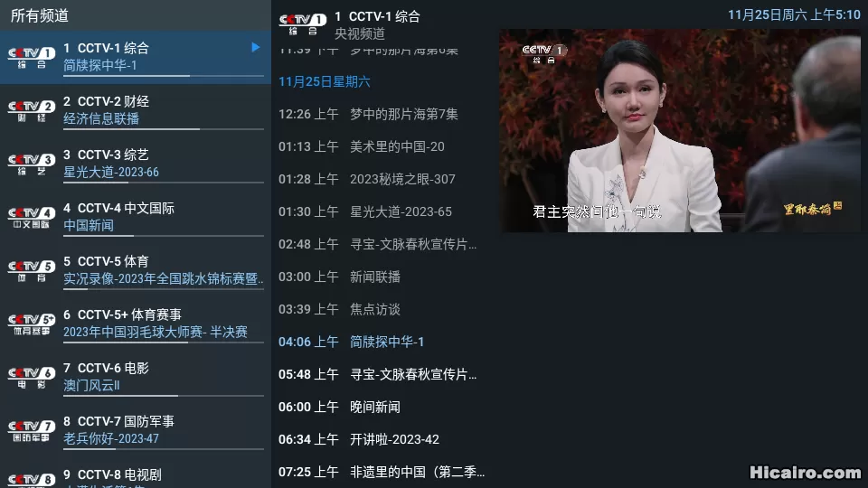Choose the CCTV-5+ 体育赛事 logo

pyautogui.click(x=32, y=324)
